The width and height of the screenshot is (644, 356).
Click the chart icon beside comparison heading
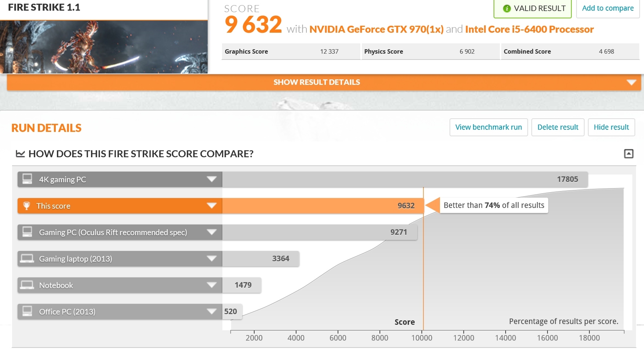pyautogui.click(x=20, y=154)
